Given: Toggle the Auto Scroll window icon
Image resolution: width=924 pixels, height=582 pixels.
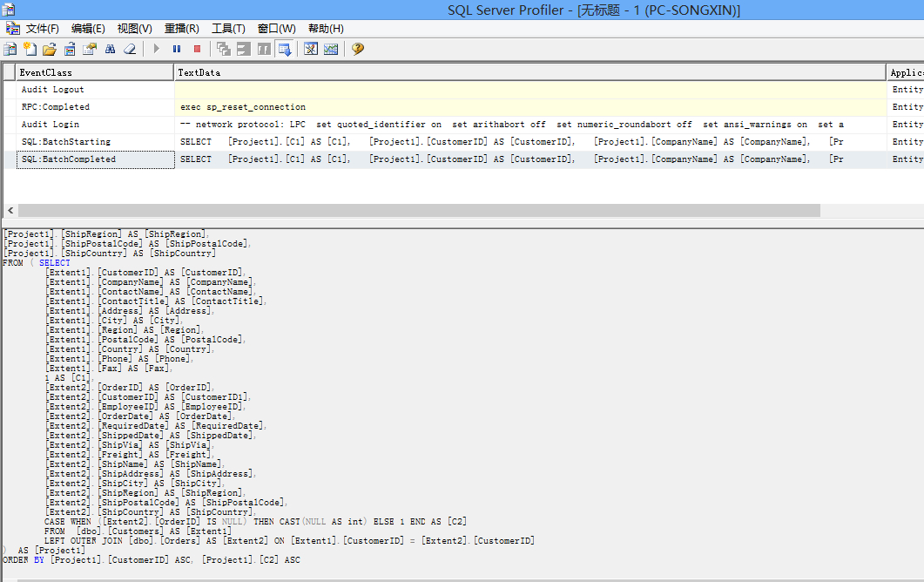Looking at the screenshot, I should pyautogui.click(x=284, y=49).
